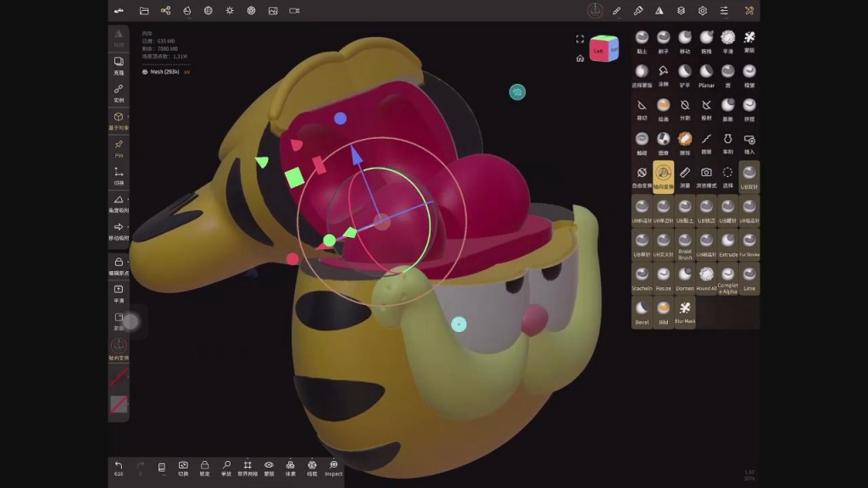Toggle 编辑原点 edit pivot lock
Screen dimensions: 868x488
[119, 265]
